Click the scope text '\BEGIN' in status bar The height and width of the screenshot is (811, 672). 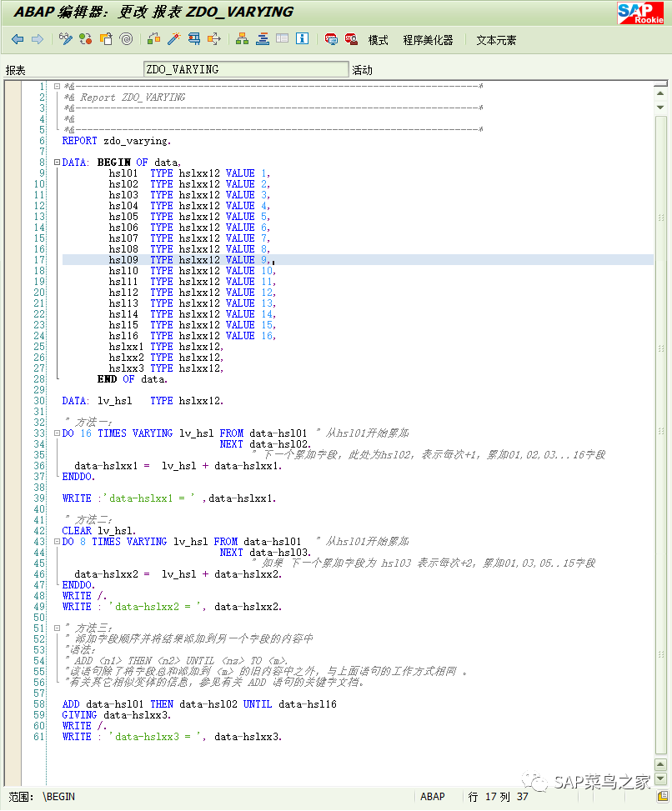pyautogui.click(x=58, y=797)
